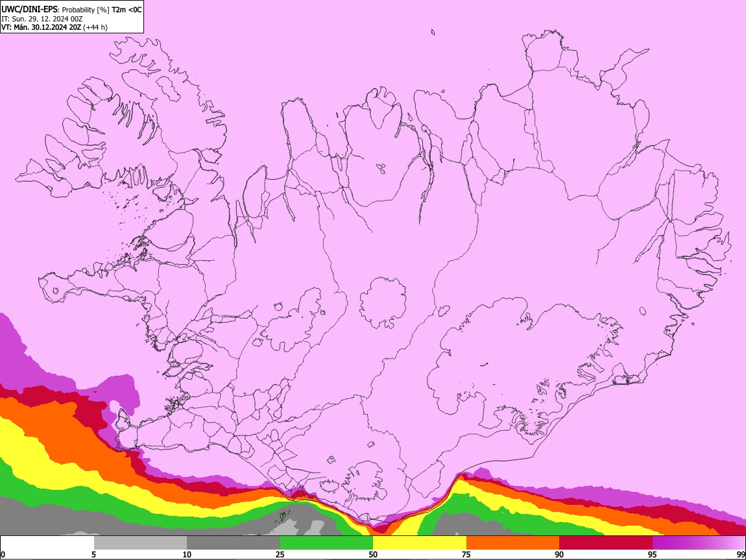Click the dark gray 10-25 legend segment

[234, 542]
